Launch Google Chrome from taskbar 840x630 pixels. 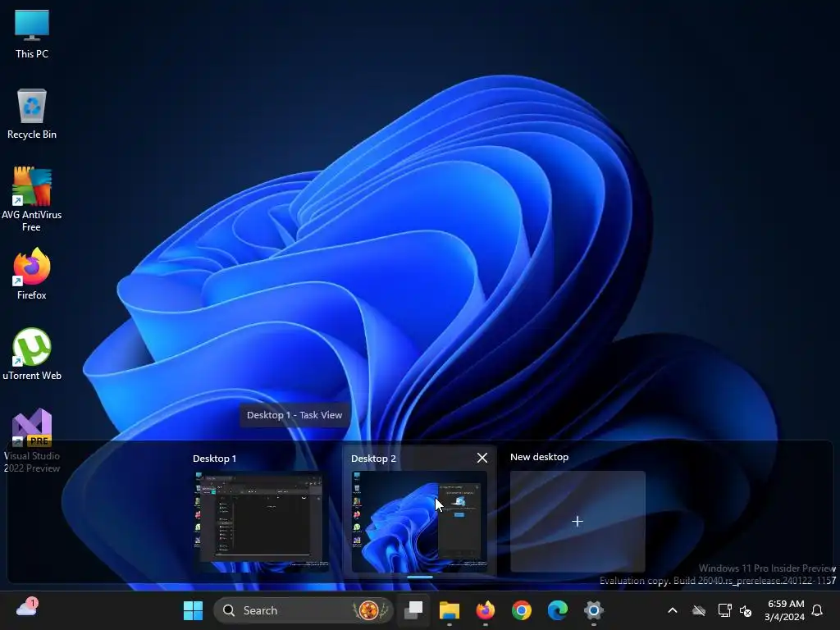pyautogui.click(x=521, y=610)
